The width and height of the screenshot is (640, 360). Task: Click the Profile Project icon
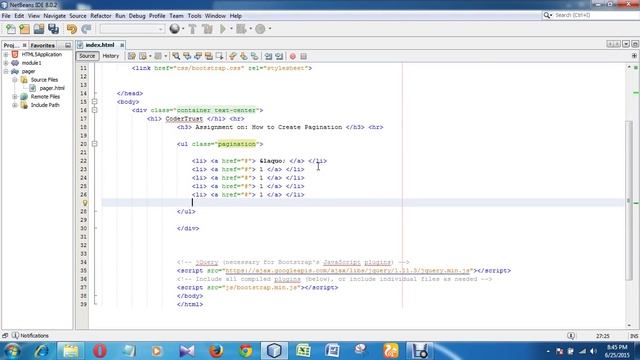(x=260, y=29)
